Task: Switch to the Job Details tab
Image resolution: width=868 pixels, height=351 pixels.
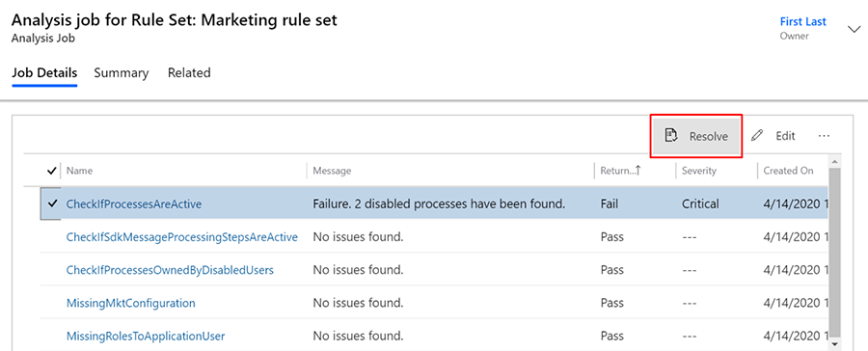Action: tap(44, 73)
